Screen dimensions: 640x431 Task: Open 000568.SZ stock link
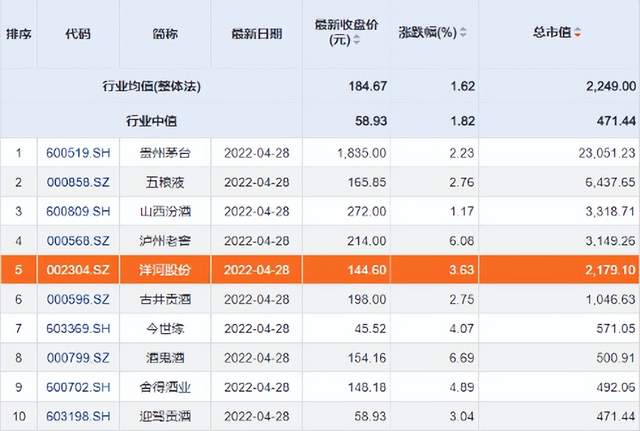point(78,241)
